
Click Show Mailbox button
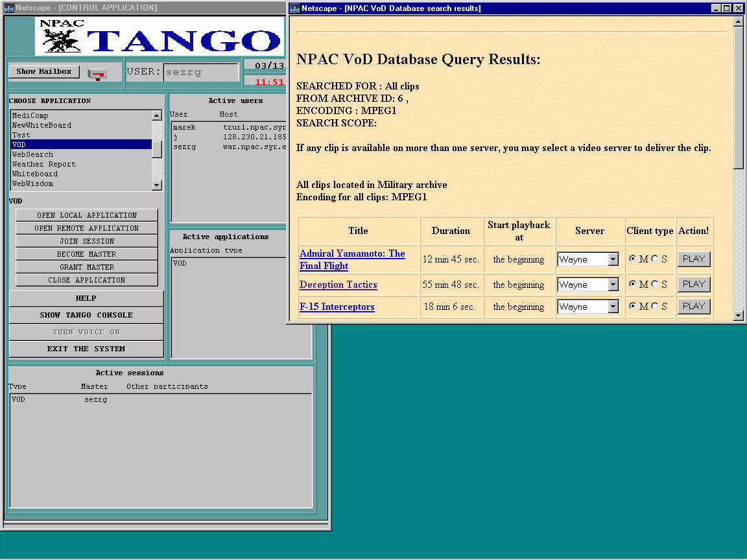pyautogui.click(x=44, y=71)
